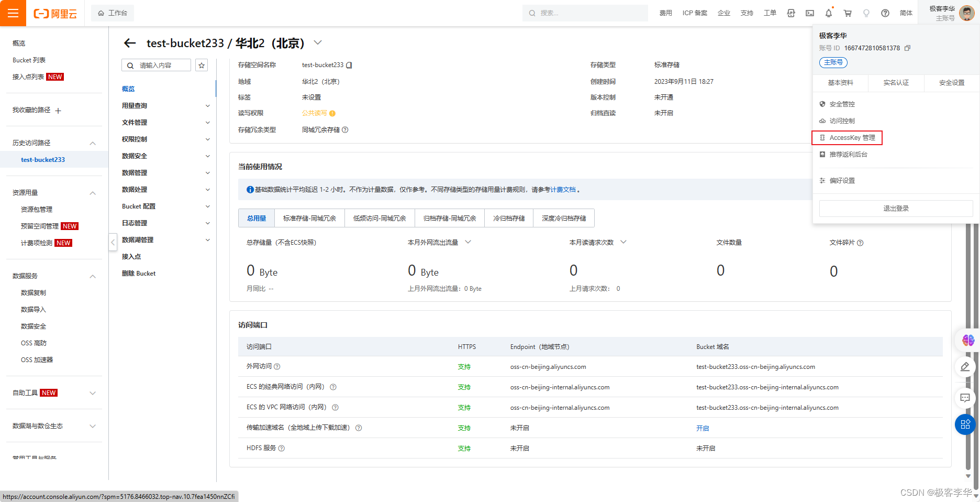Click the favorite star icon
This screenshot has height=502, width=980.
tap(202, 65)
